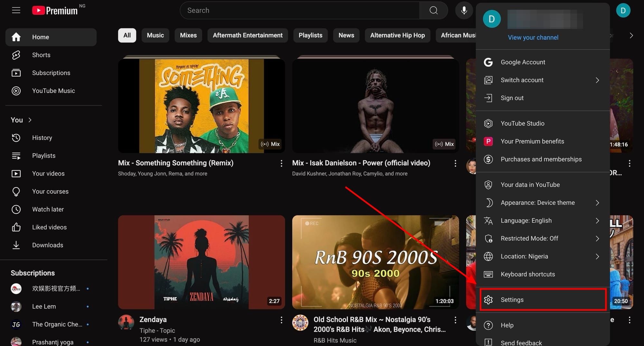Image resolution: width=644 pixels, height=346 pixels.
Task: Play the RnB 90s 2000s thumbnail
Action: point(375,262)
